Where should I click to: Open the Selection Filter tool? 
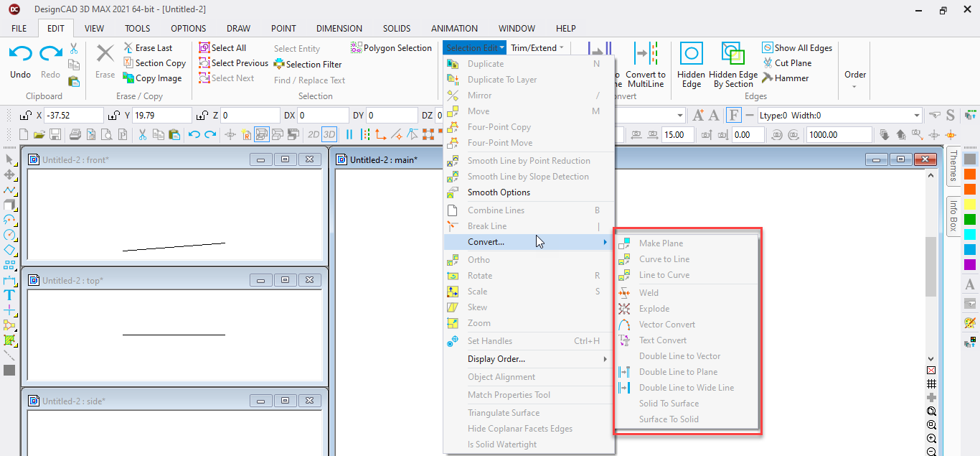tap(308, 64)
